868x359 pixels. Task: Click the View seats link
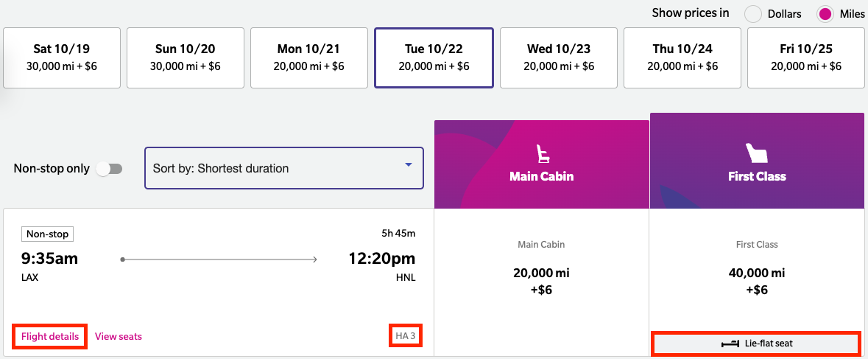coord(119,337)
